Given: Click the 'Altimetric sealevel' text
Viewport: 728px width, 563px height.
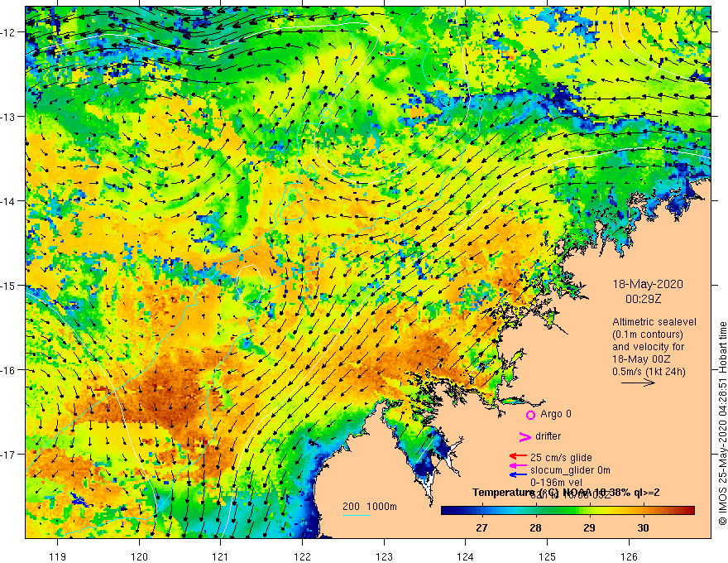Looking at the screenshot, I should click(x=654, y=322).
